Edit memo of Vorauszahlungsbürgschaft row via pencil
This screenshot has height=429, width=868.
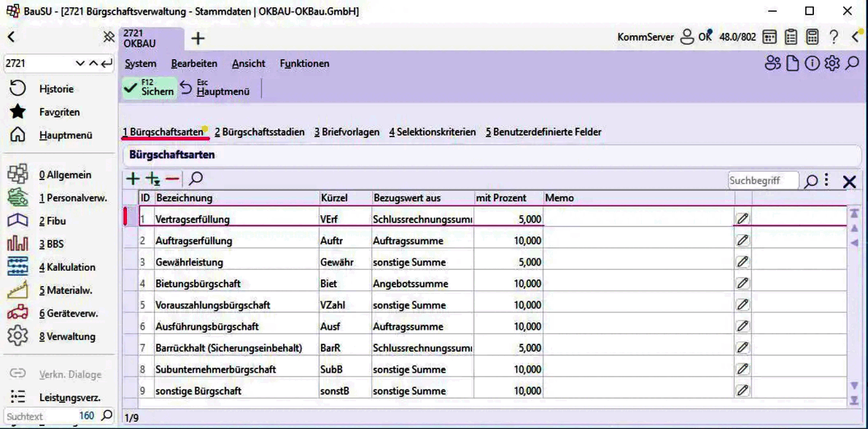point(743,304)
